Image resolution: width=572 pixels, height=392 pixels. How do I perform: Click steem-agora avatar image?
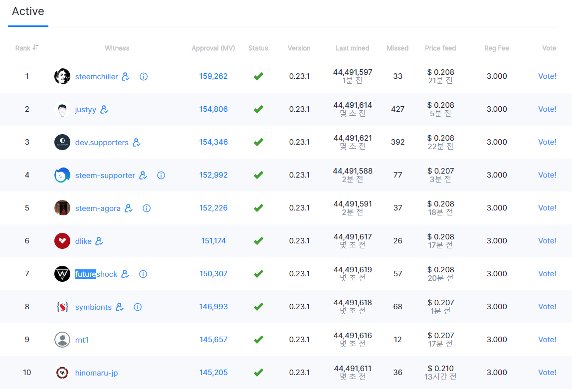coord(62,208)
